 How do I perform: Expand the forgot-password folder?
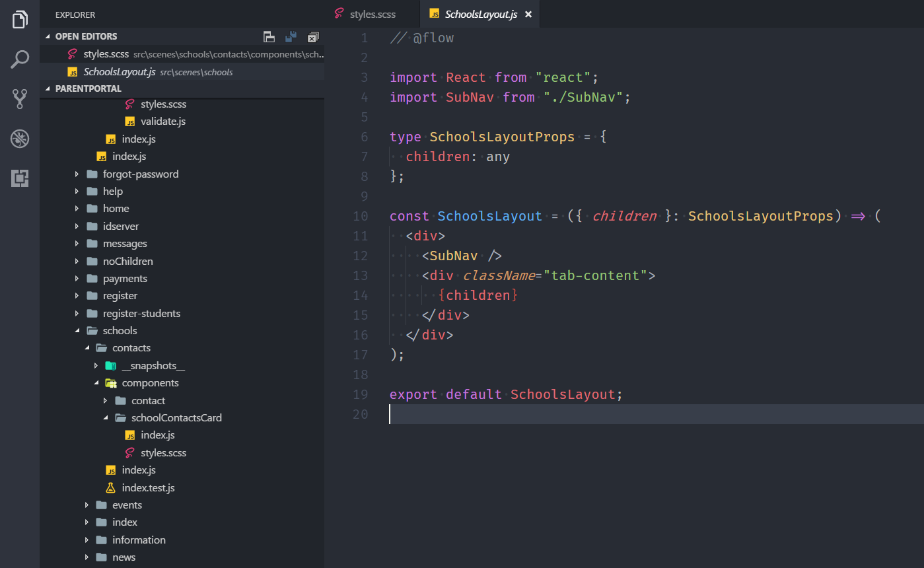(x=140, y=174)
